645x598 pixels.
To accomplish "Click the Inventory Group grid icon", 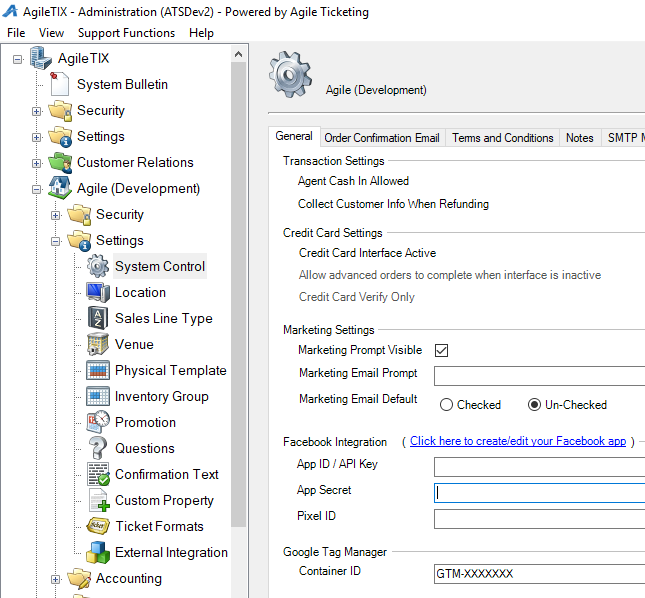I will pos(98,396).
